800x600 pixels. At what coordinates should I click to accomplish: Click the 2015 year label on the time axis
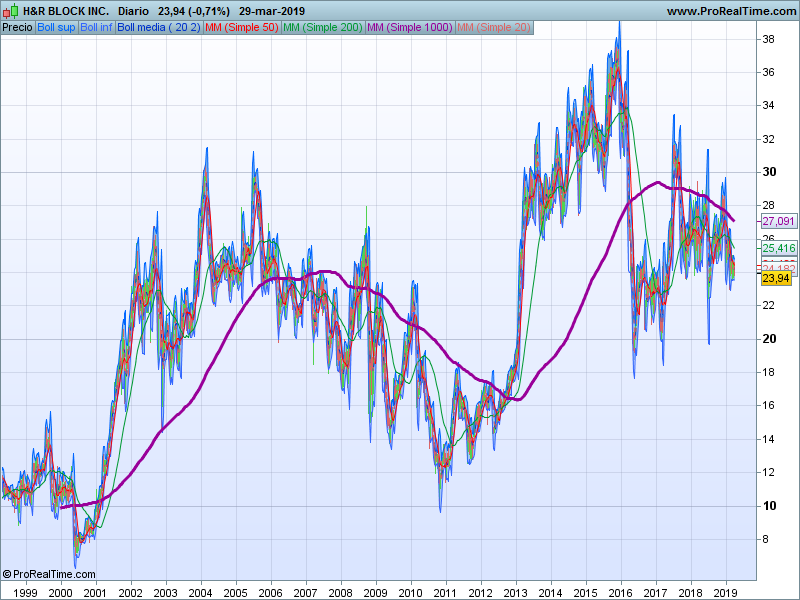(586, 593)
